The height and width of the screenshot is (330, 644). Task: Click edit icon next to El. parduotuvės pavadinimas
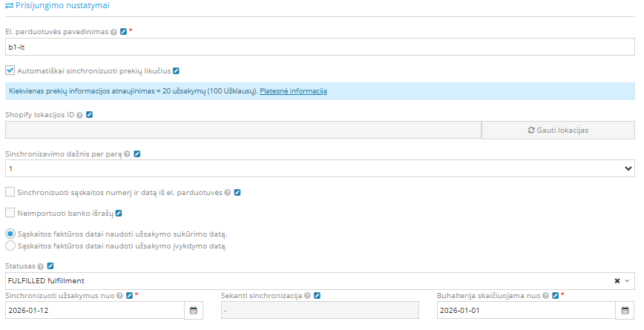coord(123,32)
